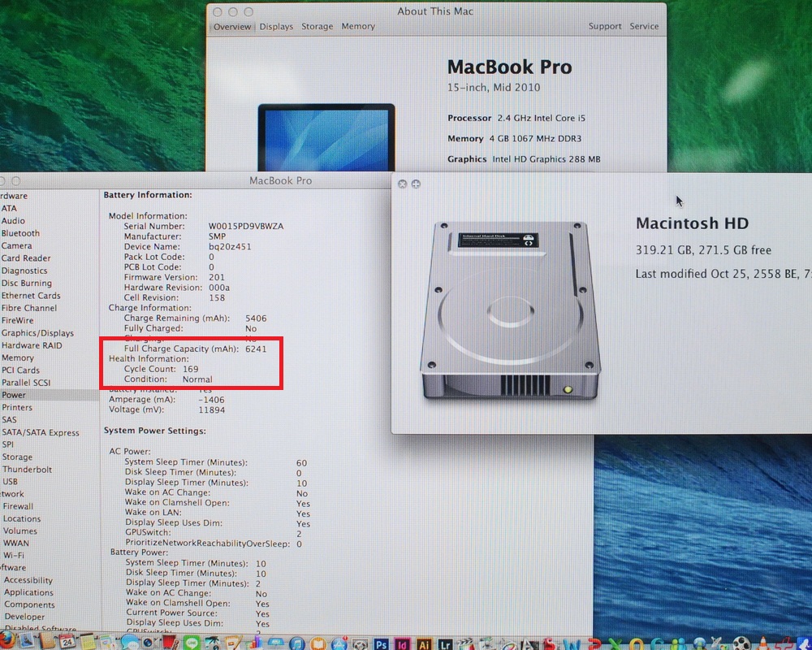Click the Cycle Count value 169
The width and height of the screenshot is (812, 650).
(191, 369)
